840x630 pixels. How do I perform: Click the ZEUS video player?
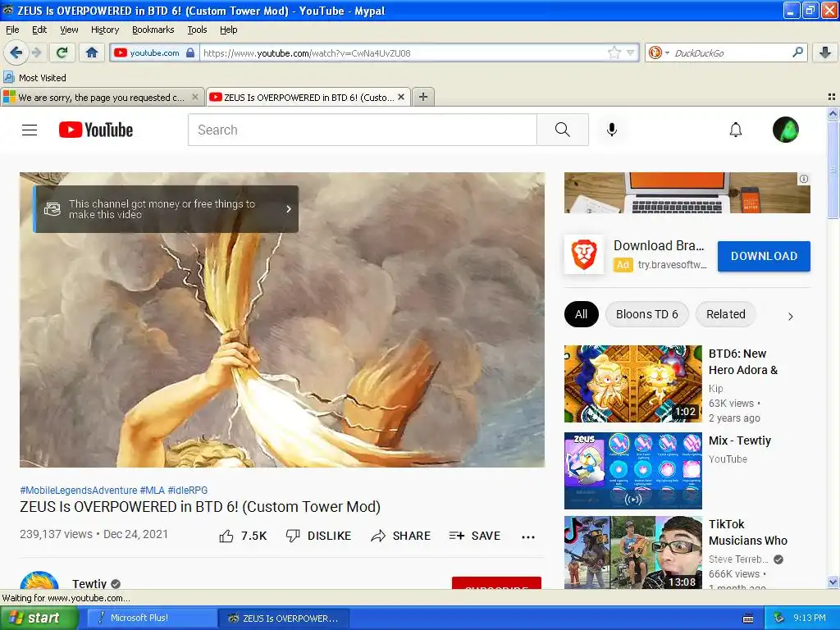[282, 320]
